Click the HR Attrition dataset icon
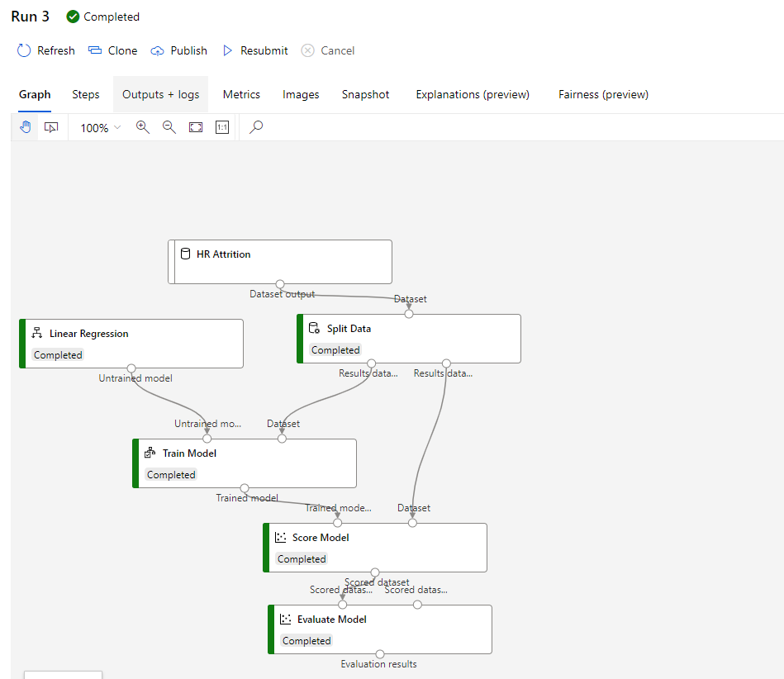Screen dimensions: 784x679 (x=186, y=254)
